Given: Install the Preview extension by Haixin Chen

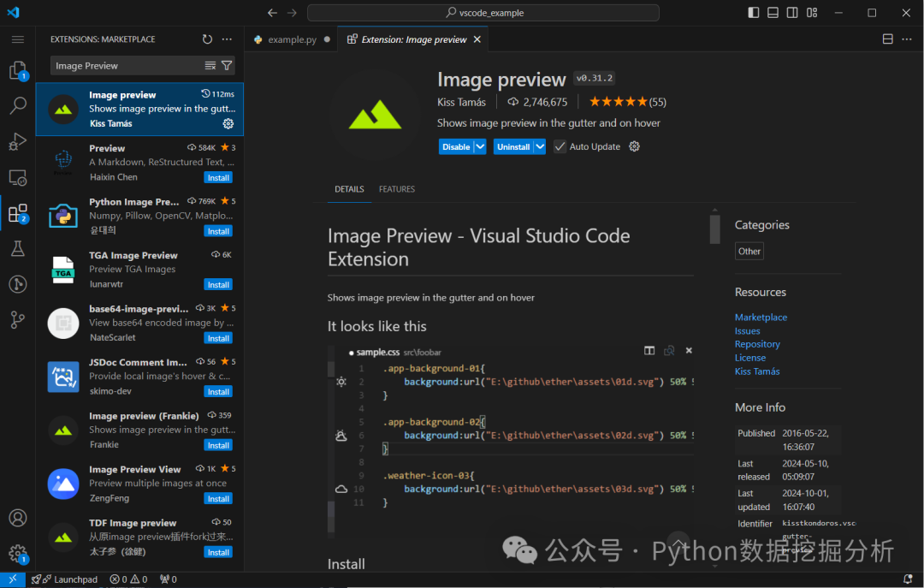Looking at the screenshot, I should click(x=218, y=177).
